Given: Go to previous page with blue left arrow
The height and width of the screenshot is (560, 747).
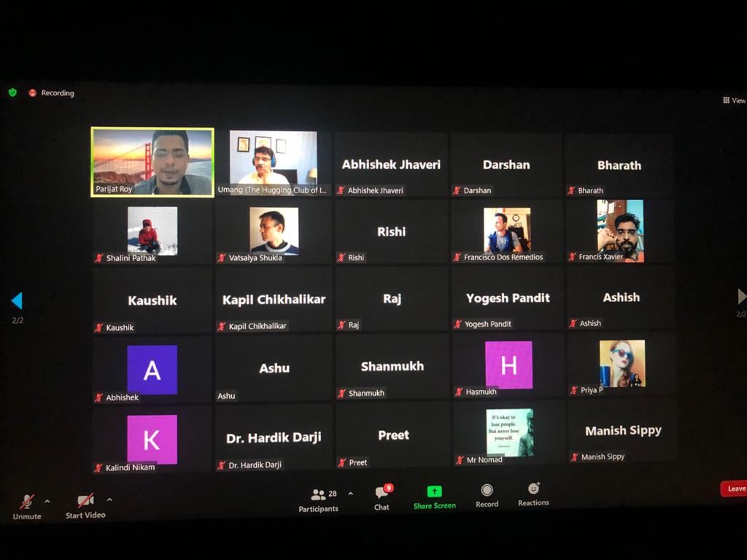Looking at the screenshot, I should [x=18, y=301].
